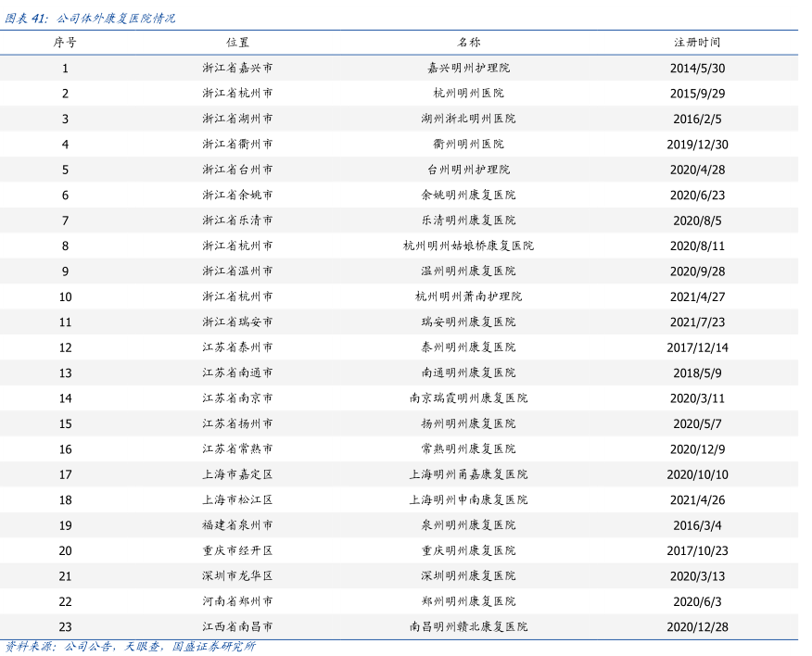Select location cell 福建省泉州市

point(237,524)
